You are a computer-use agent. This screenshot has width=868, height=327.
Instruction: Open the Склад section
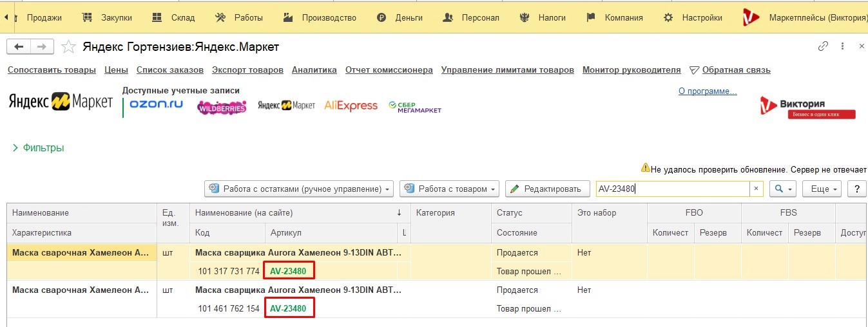173,17
